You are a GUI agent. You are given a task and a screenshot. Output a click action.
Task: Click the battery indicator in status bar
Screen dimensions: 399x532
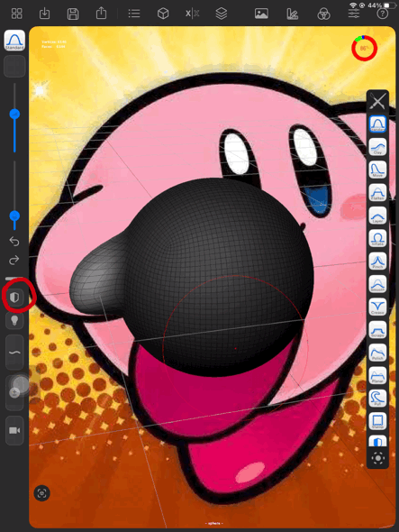tap(390, 5)
